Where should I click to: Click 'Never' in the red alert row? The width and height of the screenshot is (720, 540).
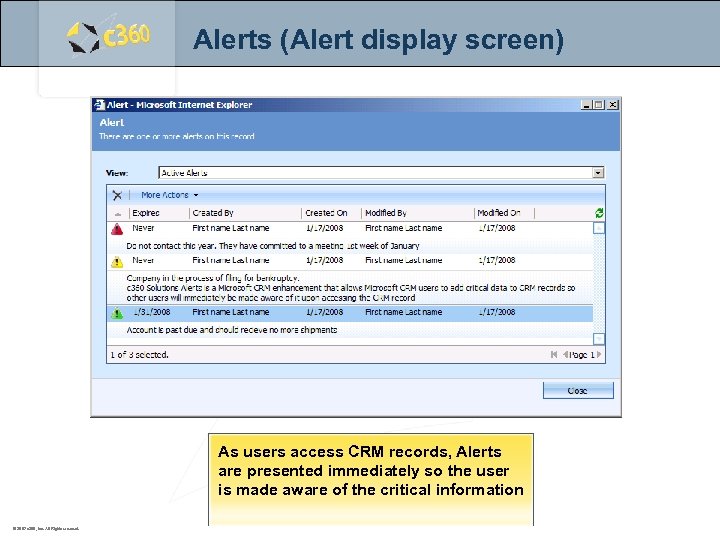pos(143,228)
